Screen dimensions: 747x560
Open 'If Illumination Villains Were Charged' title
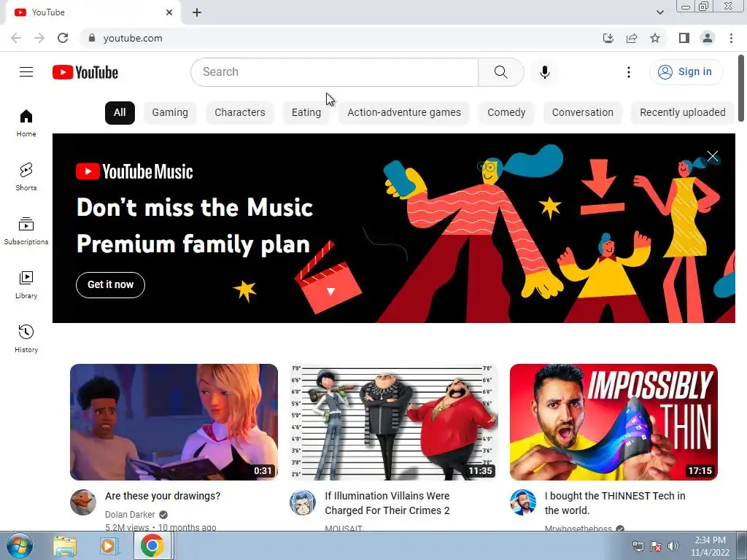pyautogui.click(x=387, y=503)
